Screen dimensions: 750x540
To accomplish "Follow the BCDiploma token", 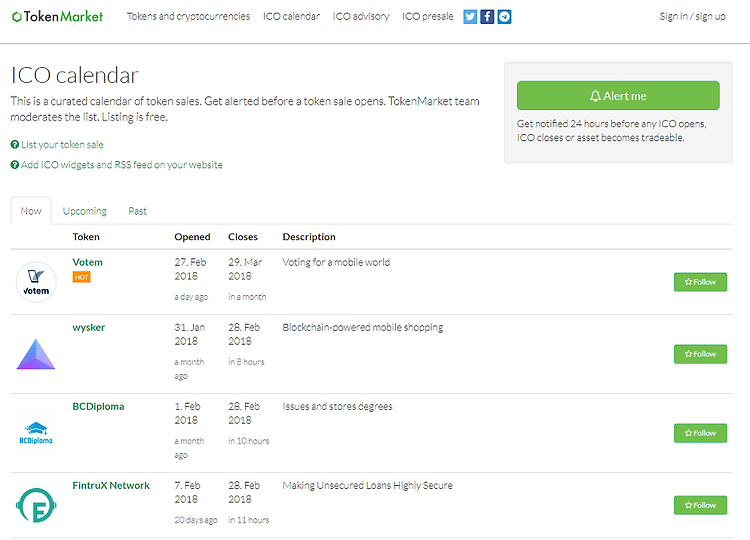I will [x=700, y=433].
